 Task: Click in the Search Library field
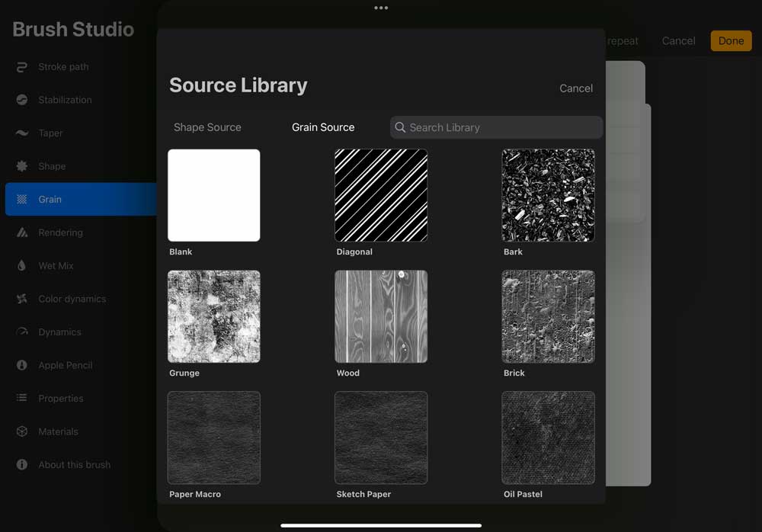tap(496, 127)
